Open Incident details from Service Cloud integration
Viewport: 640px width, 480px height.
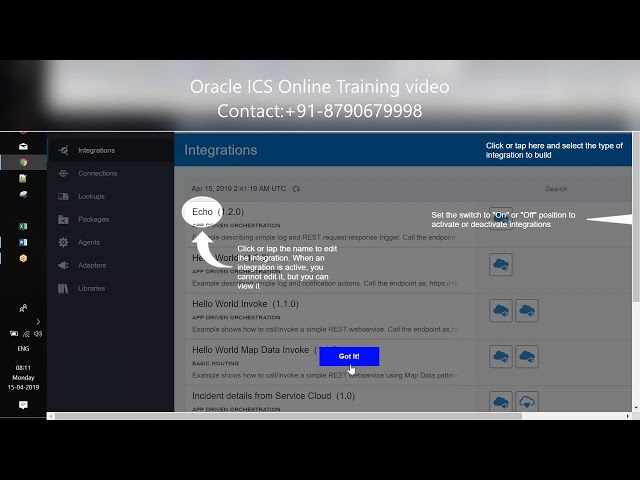(273, 396)
